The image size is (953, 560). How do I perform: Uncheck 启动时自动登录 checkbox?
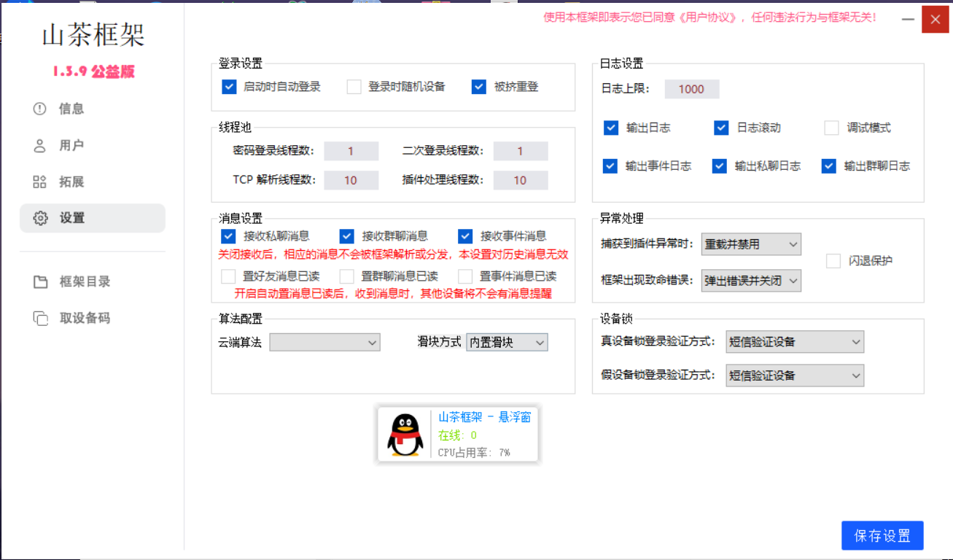(x=230, y=87)
